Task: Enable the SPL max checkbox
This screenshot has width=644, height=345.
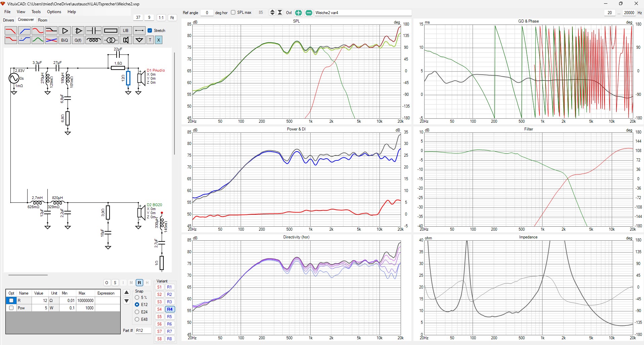Action: pyautogui.click(x=233, y=12)
